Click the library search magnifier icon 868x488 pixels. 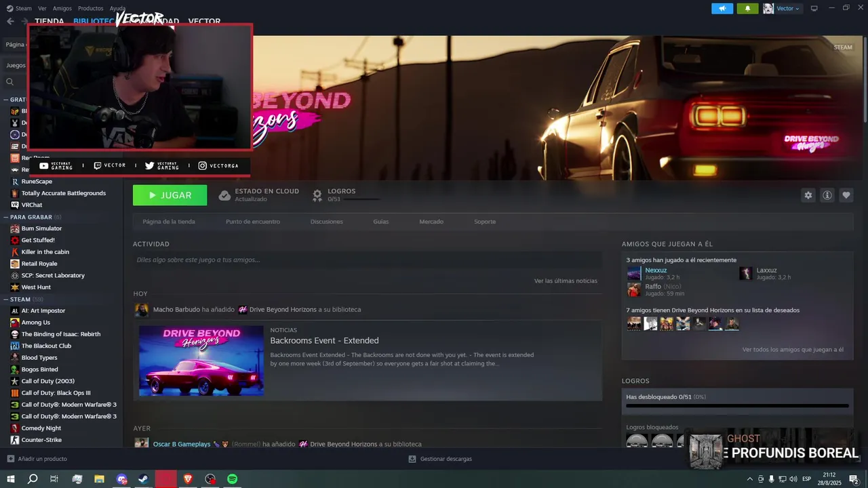10,82
